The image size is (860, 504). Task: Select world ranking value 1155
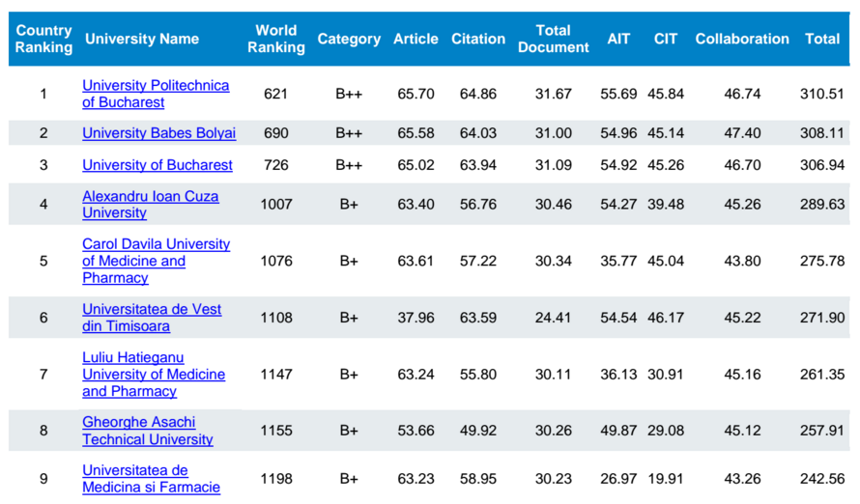(276, 431)
